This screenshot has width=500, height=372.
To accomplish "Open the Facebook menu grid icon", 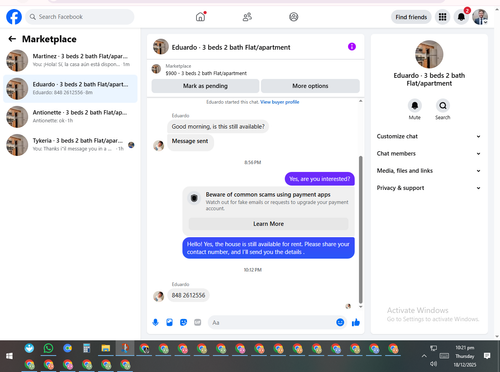I will [x=442, y=17].
